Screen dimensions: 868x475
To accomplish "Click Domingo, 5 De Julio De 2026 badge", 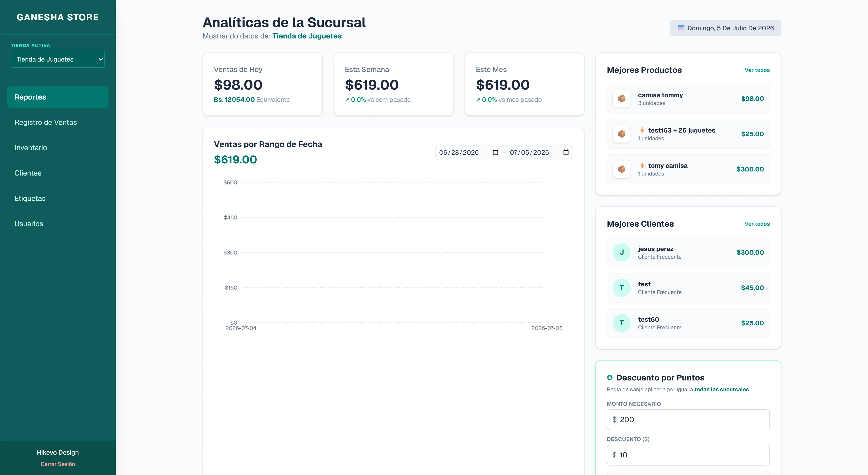I will tap(725, 28).
